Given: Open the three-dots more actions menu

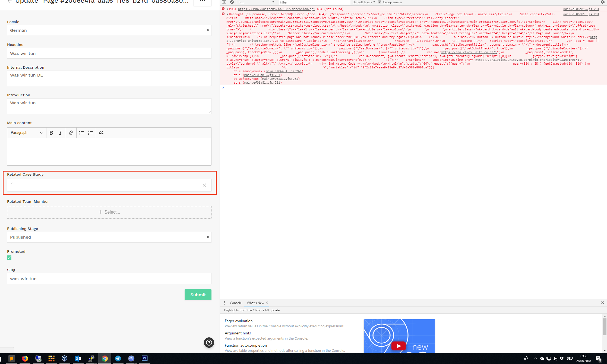Looking at the screenshot, I should click(x=203, y=2).
